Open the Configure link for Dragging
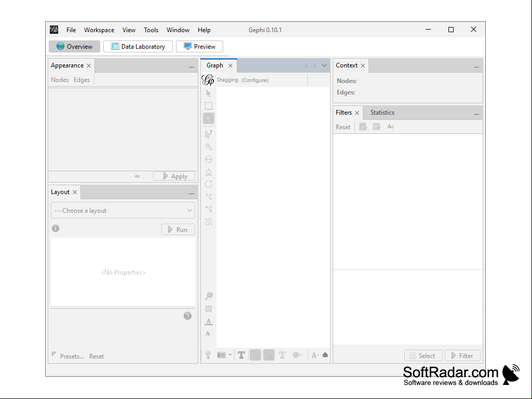Image resolution: width=532 pixels, height=399 pixels. (255, 80)
